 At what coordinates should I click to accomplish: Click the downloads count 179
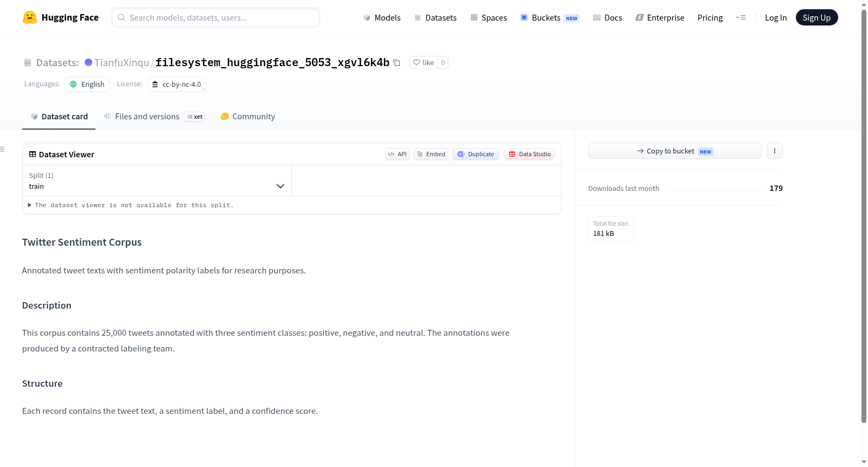pos(776,188)
